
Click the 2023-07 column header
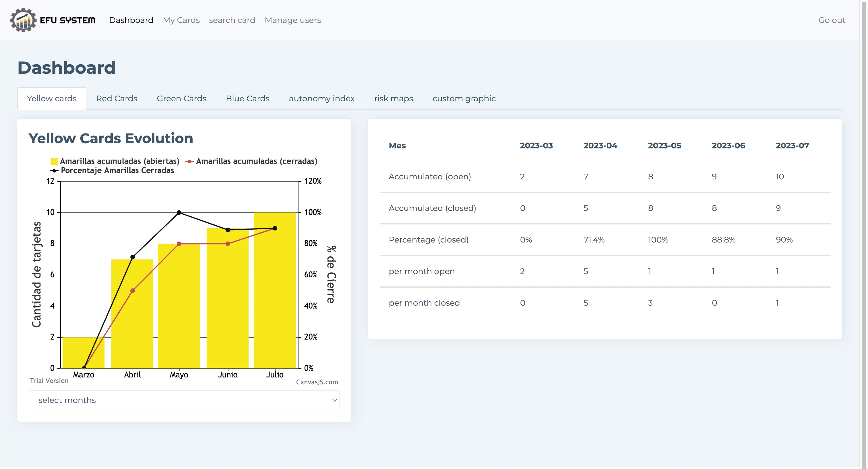tap(792, 146)
